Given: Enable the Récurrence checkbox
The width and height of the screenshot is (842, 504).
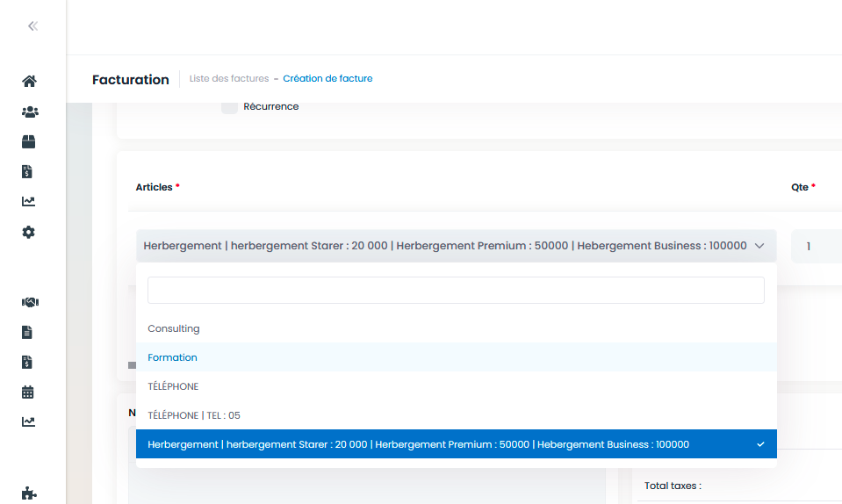Looking at the screenshot, I should [x=229, y=106].
